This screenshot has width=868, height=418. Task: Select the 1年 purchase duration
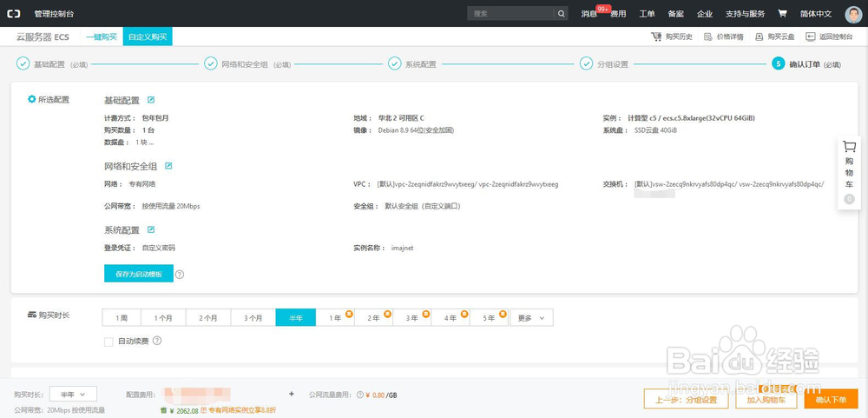coord(335,318)
